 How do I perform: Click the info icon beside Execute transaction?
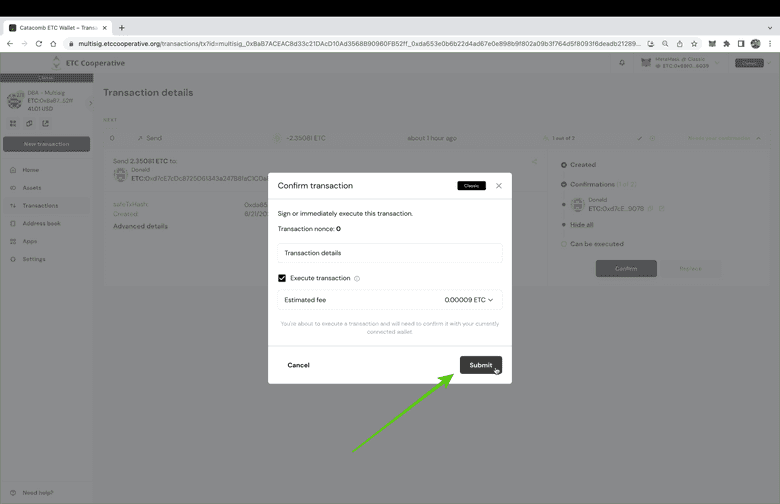coord(357,279)
